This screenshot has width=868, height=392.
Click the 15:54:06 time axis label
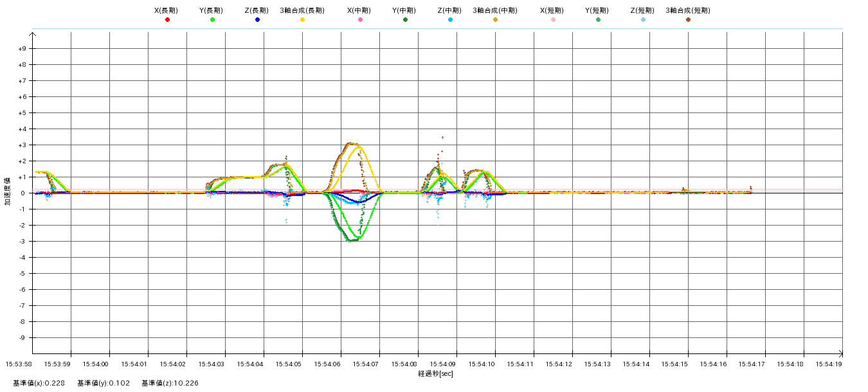(327, 364)
